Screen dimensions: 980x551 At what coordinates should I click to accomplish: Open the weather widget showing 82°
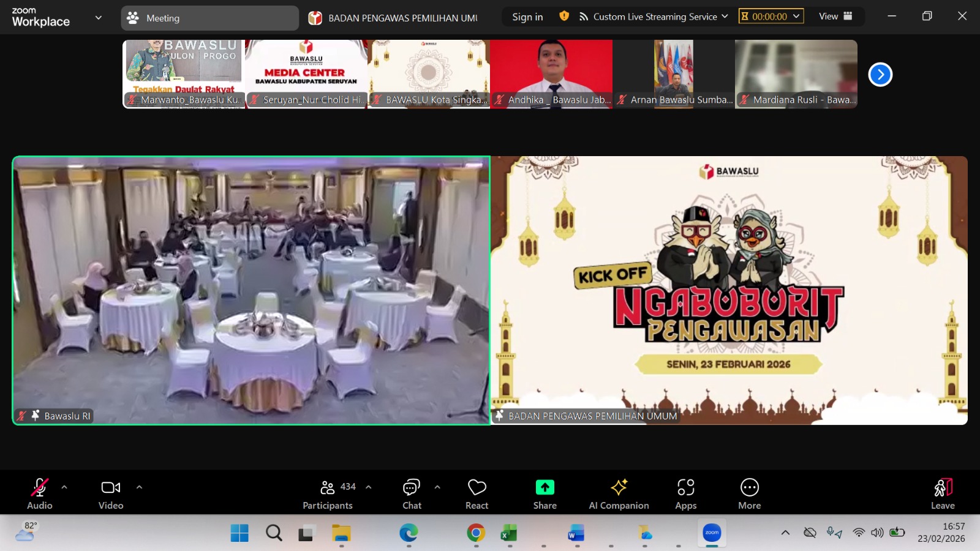click(26, 532)
